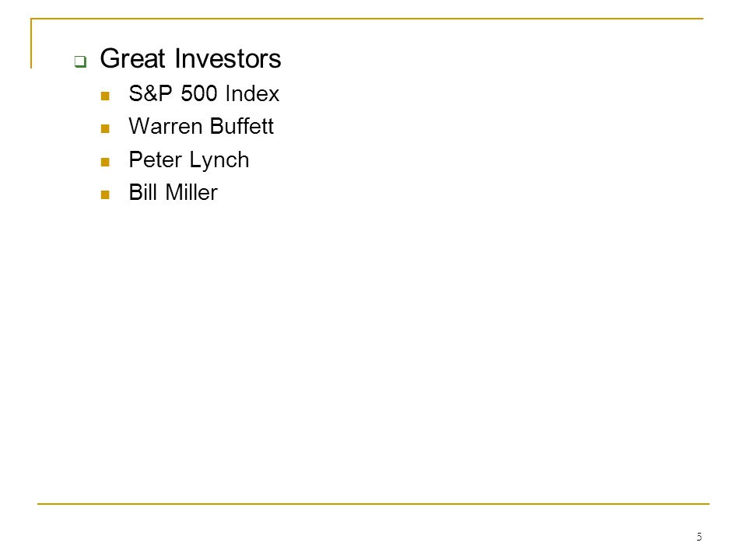Click the hollow square bullet beside Great Investors

[80, 61]
